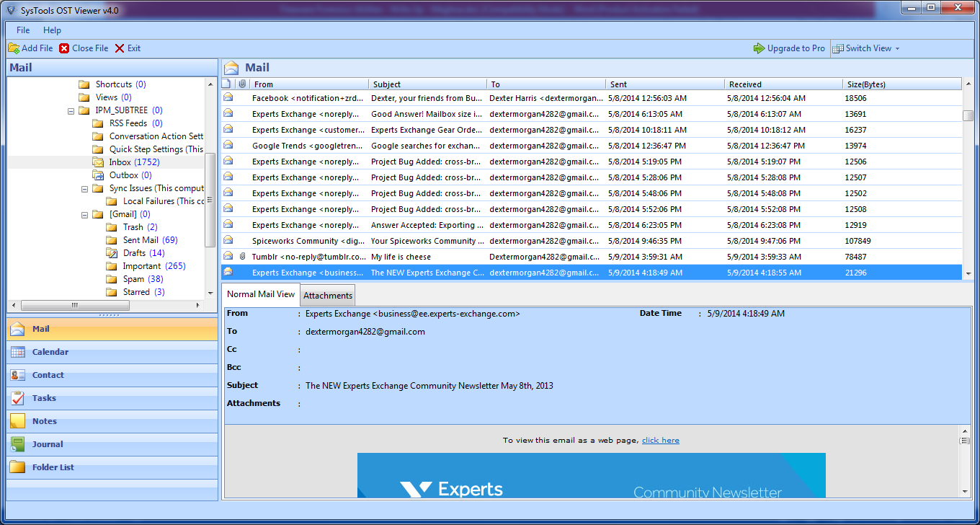Select the Outbox folder
980x525 pixels.
coord(130,175)
